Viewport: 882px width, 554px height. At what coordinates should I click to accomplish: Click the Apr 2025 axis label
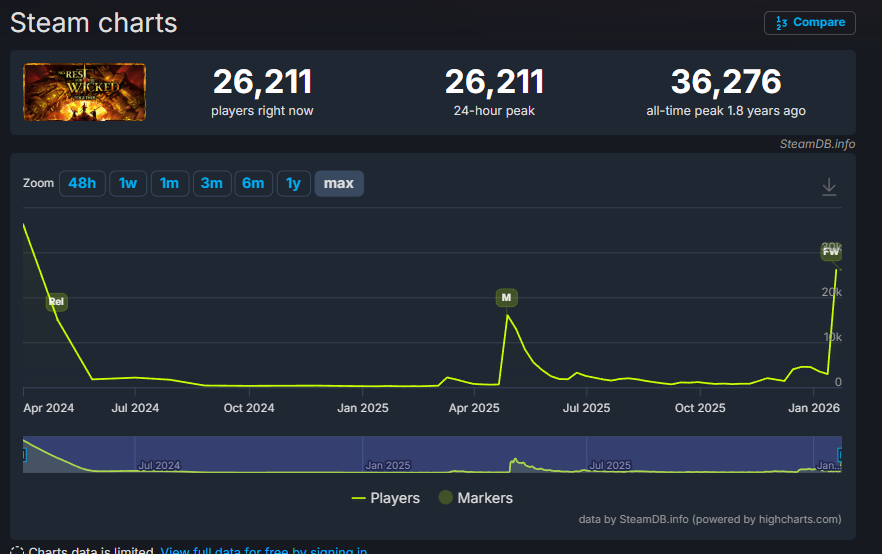(474, 408)
